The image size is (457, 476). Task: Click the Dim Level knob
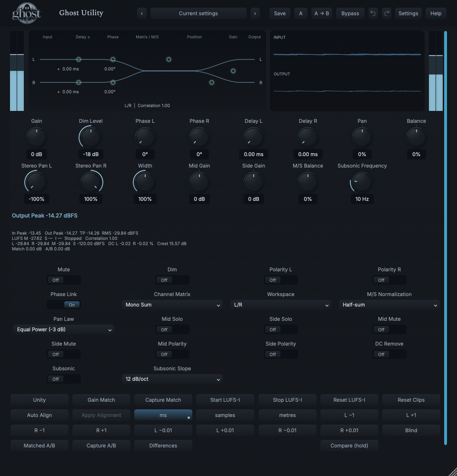pyautogui.click(x=90, y=138)
